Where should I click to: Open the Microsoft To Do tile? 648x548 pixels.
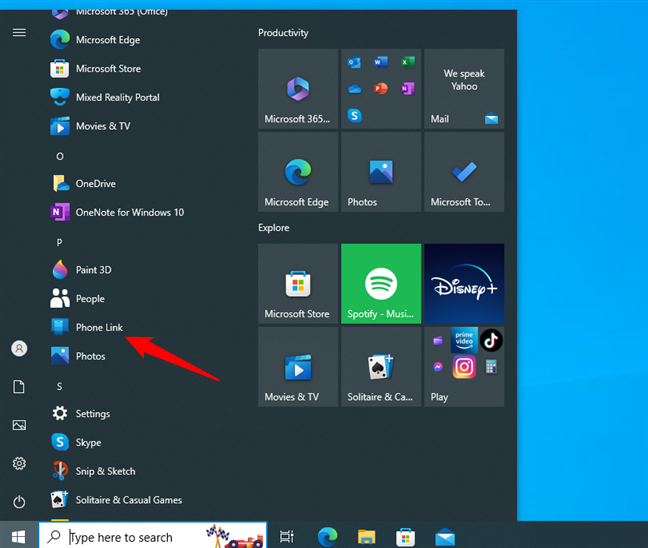point(464,172)
